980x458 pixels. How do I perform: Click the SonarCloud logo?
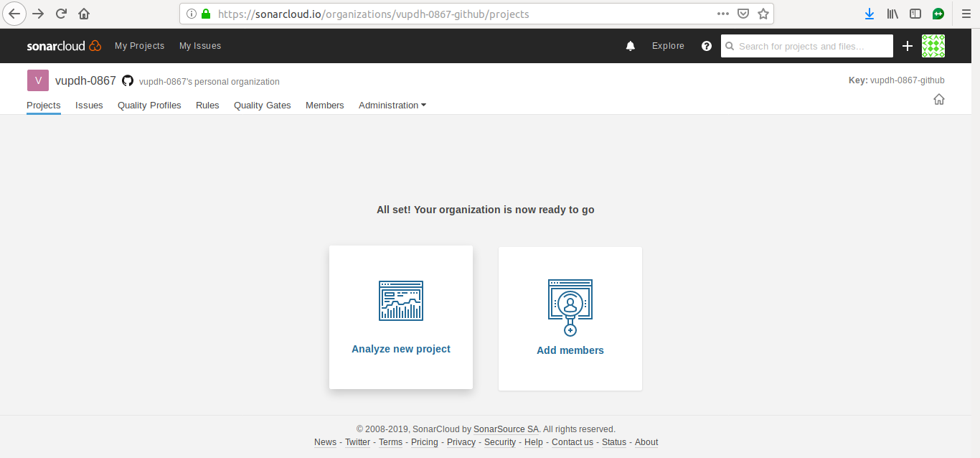click(65, 46)
